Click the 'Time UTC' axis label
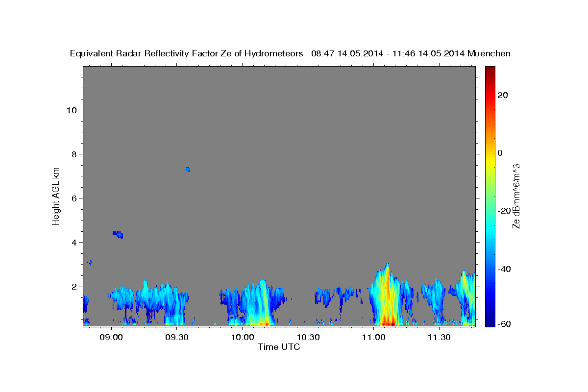 tap(279, 347)
